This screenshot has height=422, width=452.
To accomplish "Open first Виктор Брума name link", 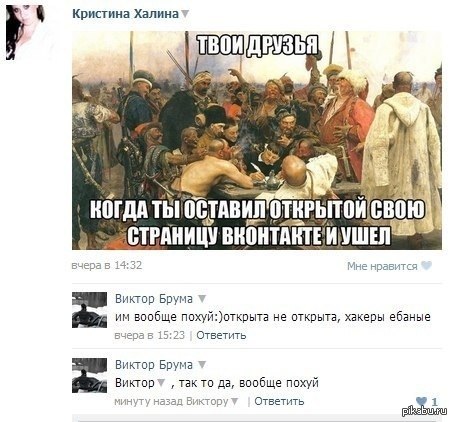I will [154, 299].
